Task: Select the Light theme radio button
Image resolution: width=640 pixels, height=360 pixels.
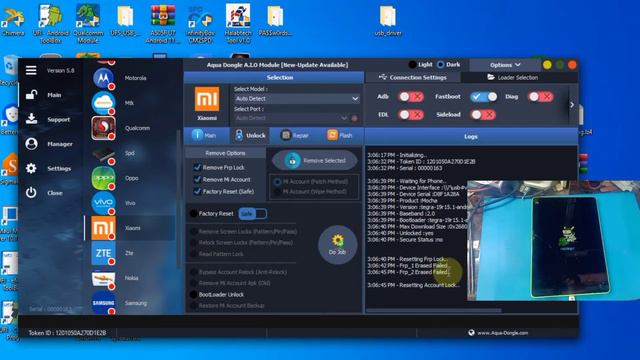Action: (412, 64)
